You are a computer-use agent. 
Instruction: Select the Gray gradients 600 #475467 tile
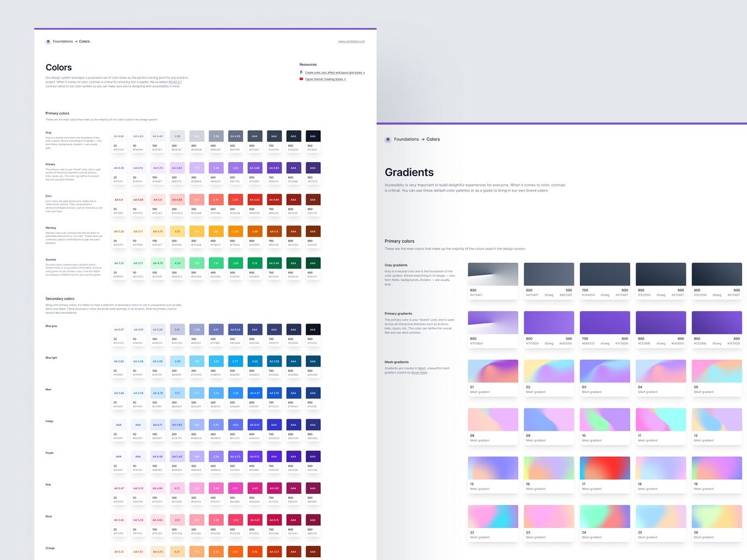tap(492, 273)
